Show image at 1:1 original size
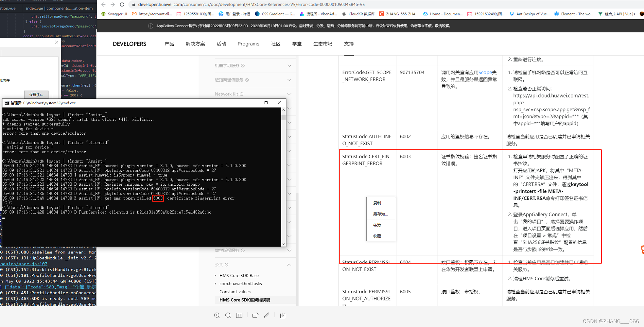 point(239,315)
